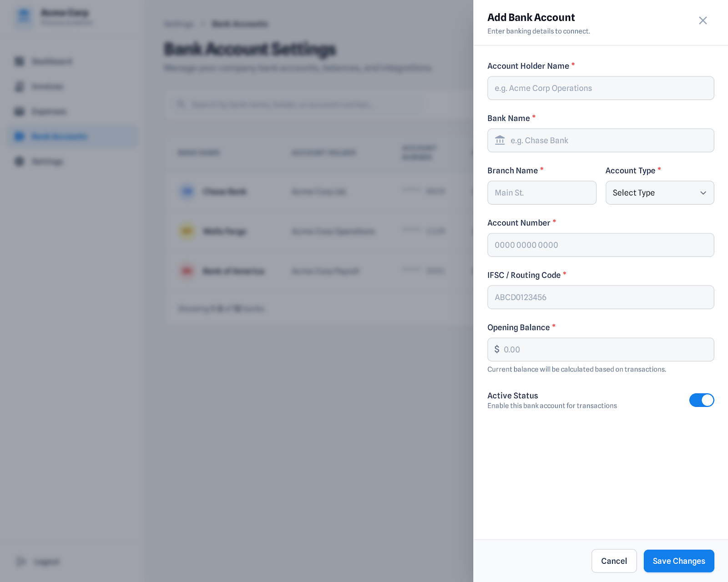Image resolution: width=728 pixels, height=582 pixels.
Task: Close the Add Bank Account panel
Action: pos(703,20)
